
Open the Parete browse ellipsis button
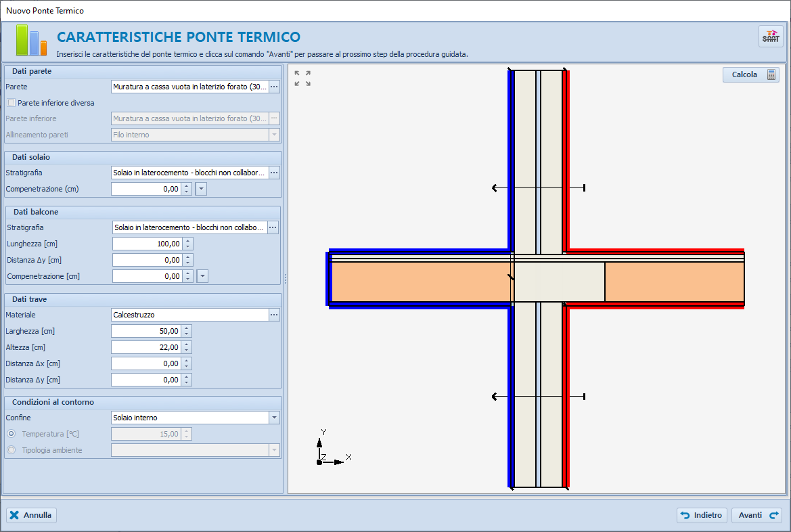coord(274,87)
